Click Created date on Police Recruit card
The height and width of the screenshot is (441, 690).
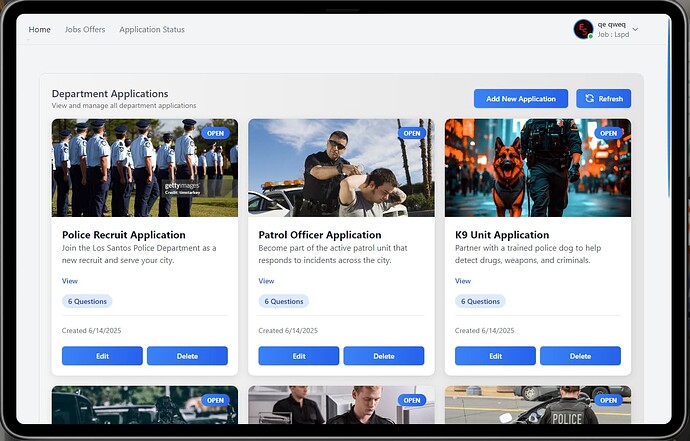(92, 331)
